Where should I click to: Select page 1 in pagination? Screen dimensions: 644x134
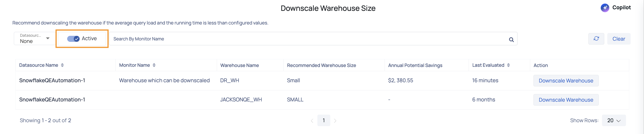pyautogui.click(x=323, y=121)
